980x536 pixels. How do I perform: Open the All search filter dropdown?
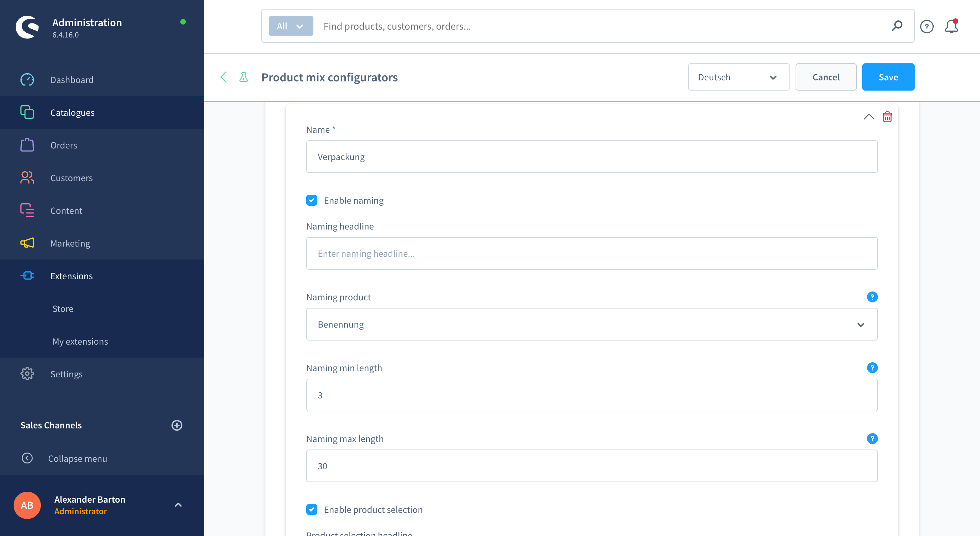(x=291, y=26)
